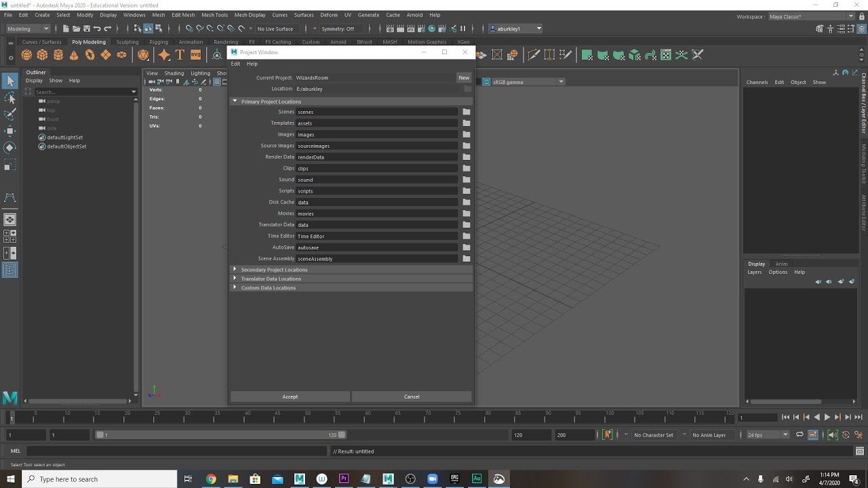Browse folder for AutoSave location
Viewport: 868px width, 488px height.
point(467,247)
